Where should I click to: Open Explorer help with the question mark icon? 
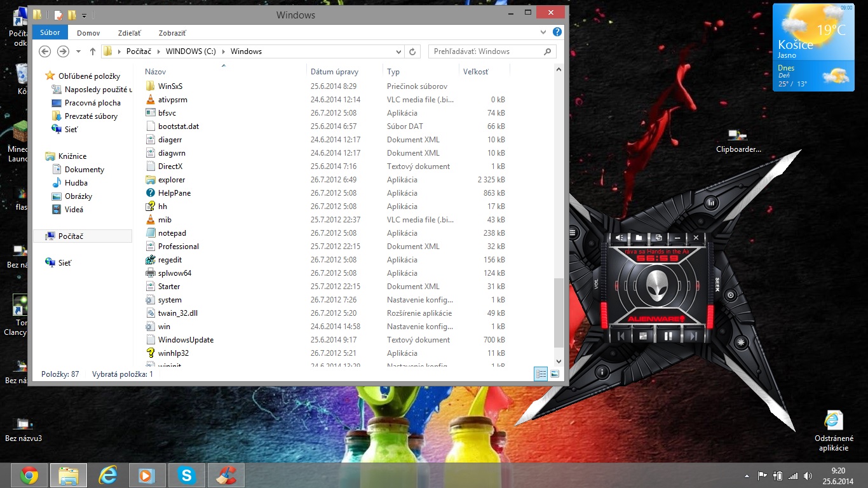(557, 32)
